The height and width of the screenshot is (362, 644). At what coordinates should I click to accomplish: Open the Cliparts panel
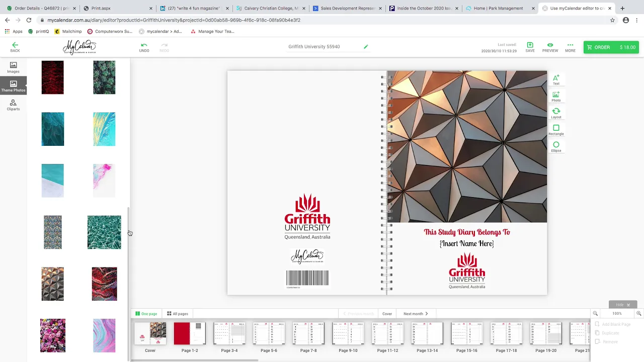[13, 105]
